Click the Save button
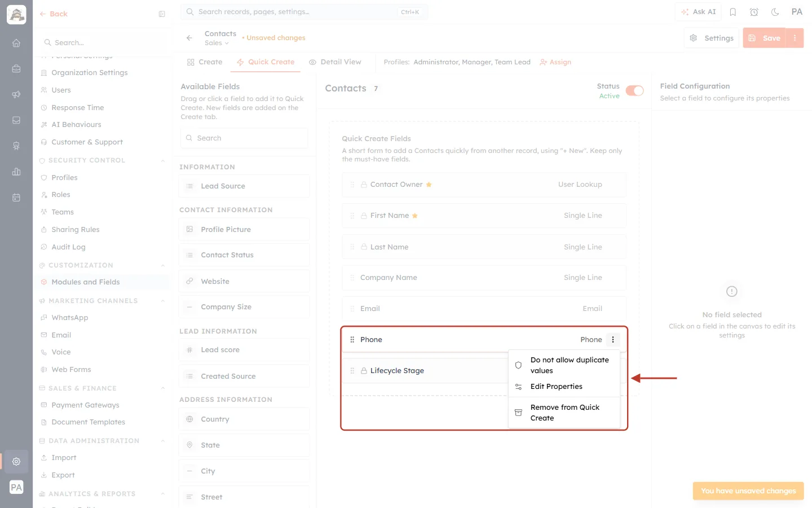This screenshot has width=812, height=508. [765, 38]
